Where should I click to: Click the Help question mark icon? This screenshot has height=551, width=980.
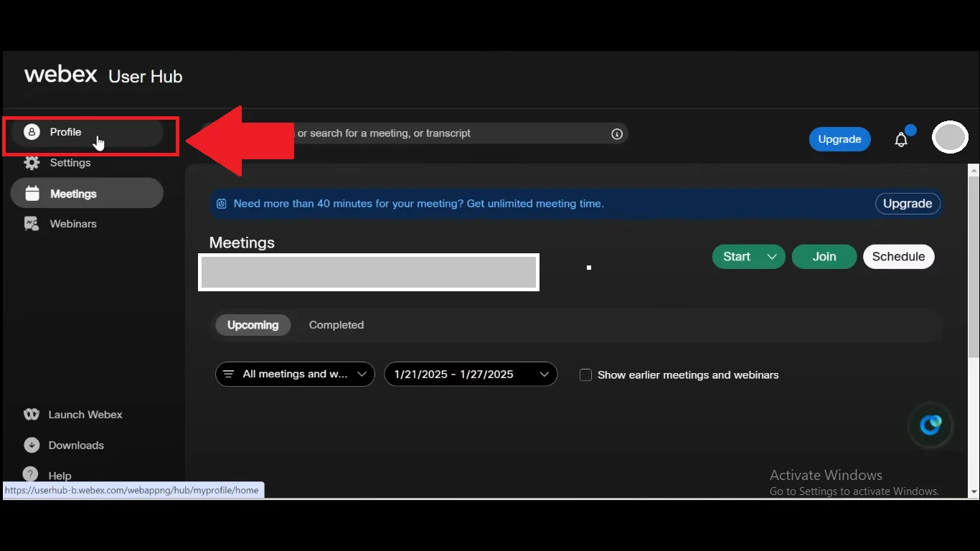click(30, 474)
